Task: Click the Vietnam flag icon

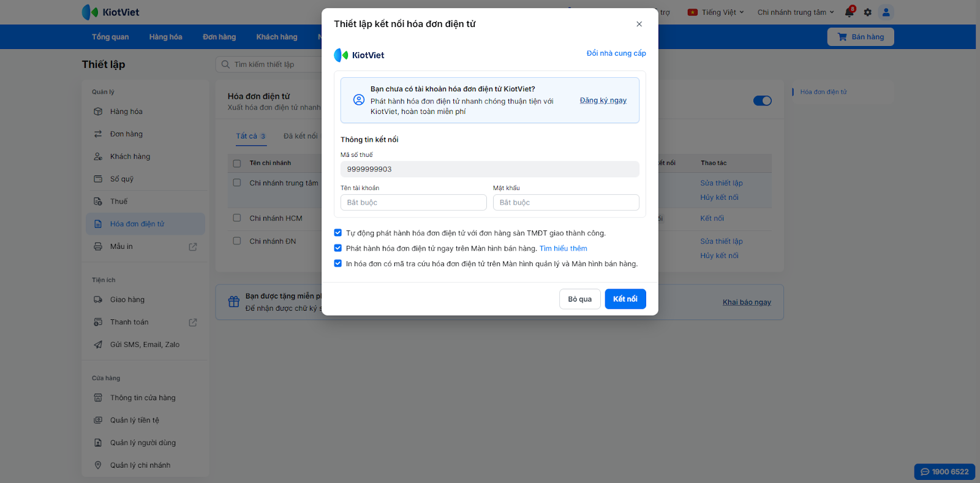Action: [693, 12]
